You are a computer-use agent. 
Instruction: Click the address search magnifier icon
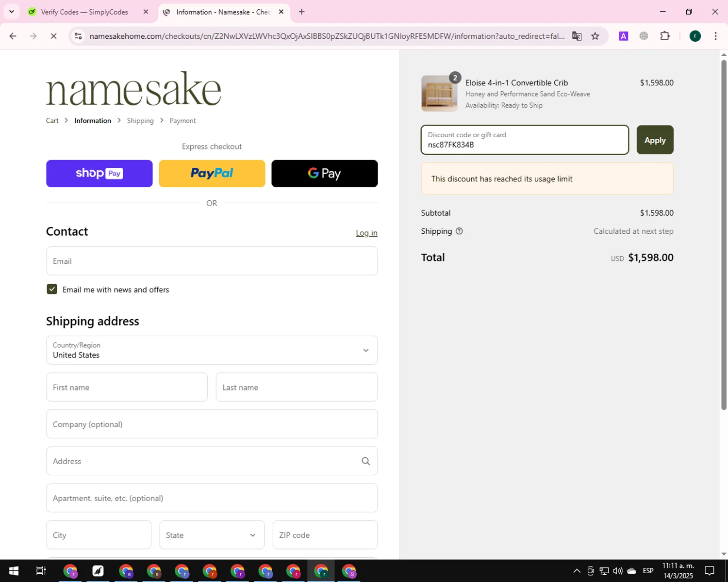pos(366,461)
